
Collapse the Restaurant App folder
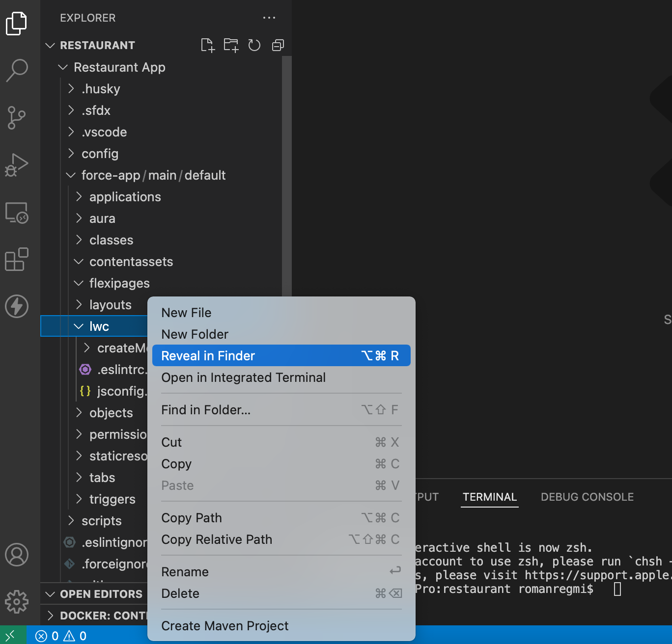[119, 67]
